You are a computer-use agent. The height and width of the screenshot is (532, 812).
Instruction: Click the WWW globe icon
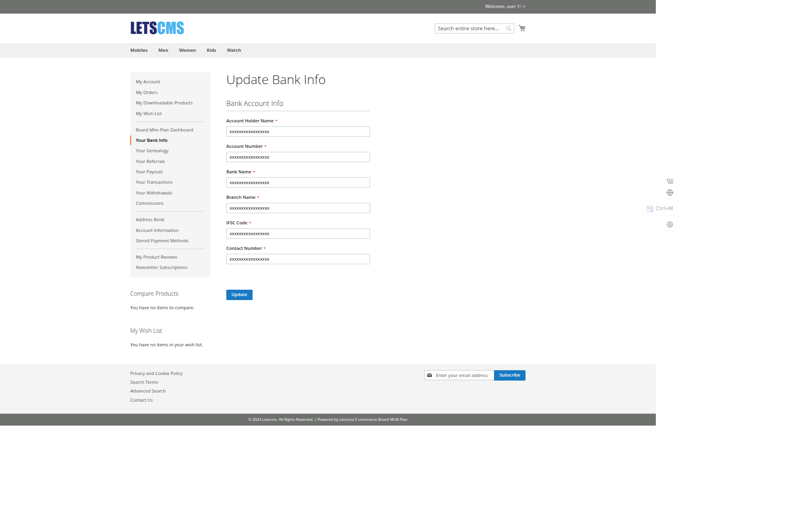(x=670, y=192)
